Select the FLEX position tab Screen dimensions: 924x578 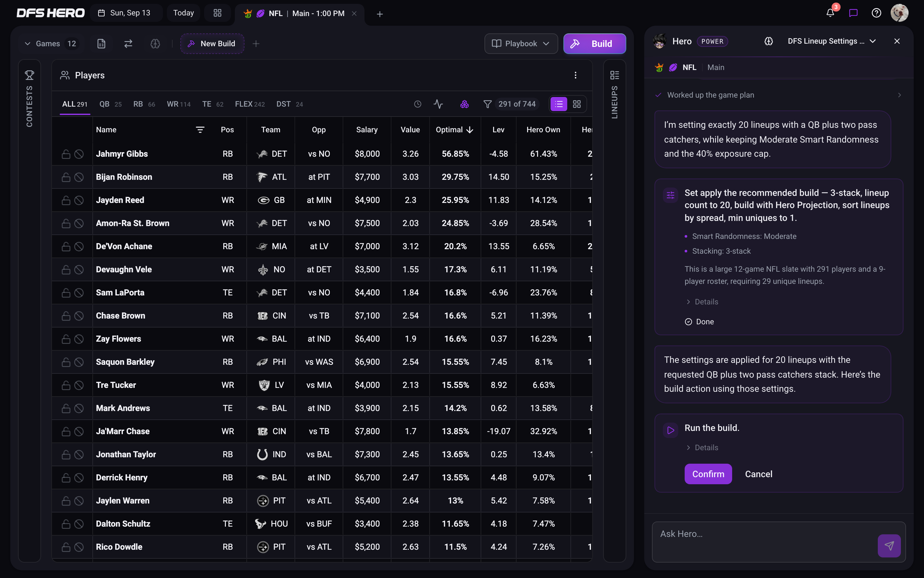250,104
